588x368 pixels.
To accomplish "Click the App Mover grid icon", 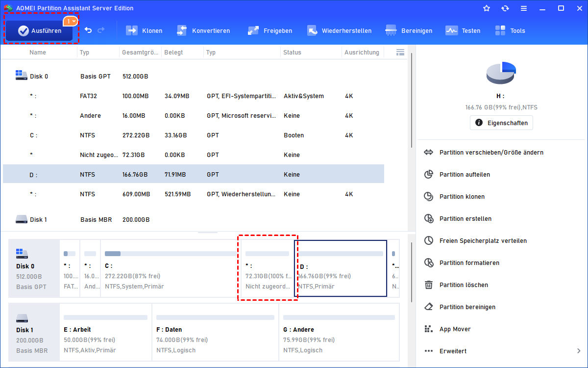I will (x=429, y=329).
